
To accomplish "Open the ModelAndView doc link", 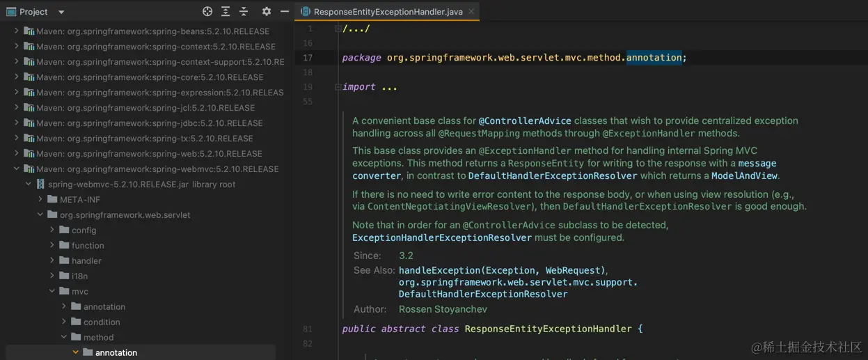I will 745,175.
